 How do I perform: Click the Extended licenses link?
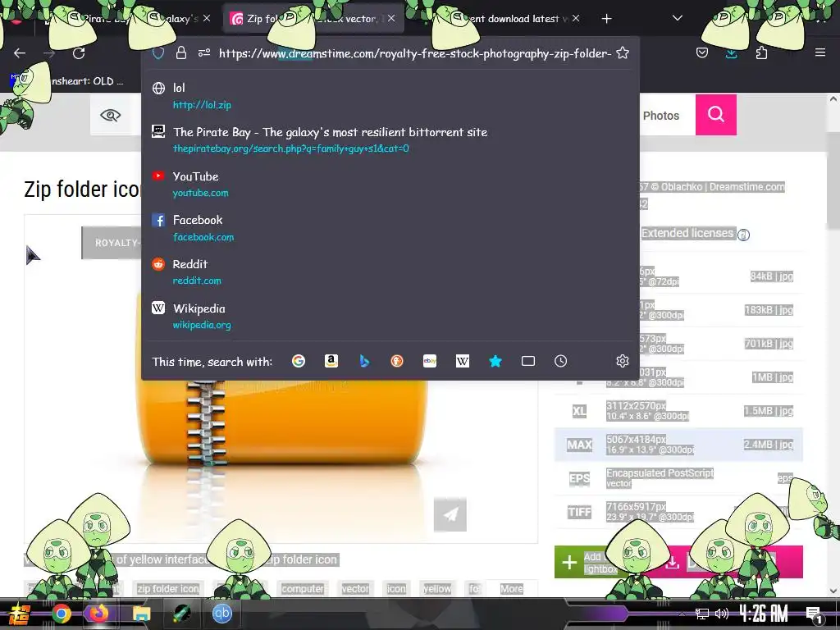pos(687,233)
